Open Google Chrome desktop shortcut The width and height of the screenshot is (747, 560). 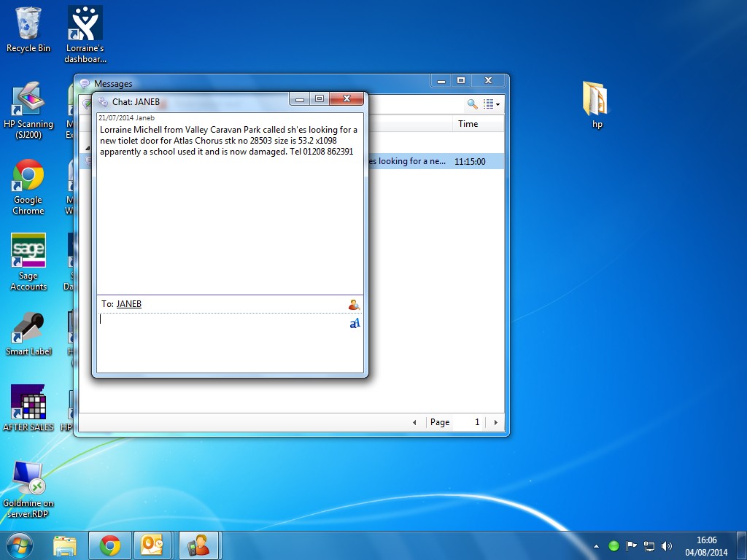pyautogui.click(x=28, y=186)
